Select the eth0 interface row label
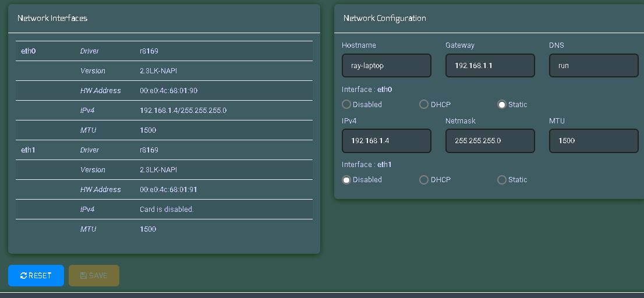 [29, 51]
